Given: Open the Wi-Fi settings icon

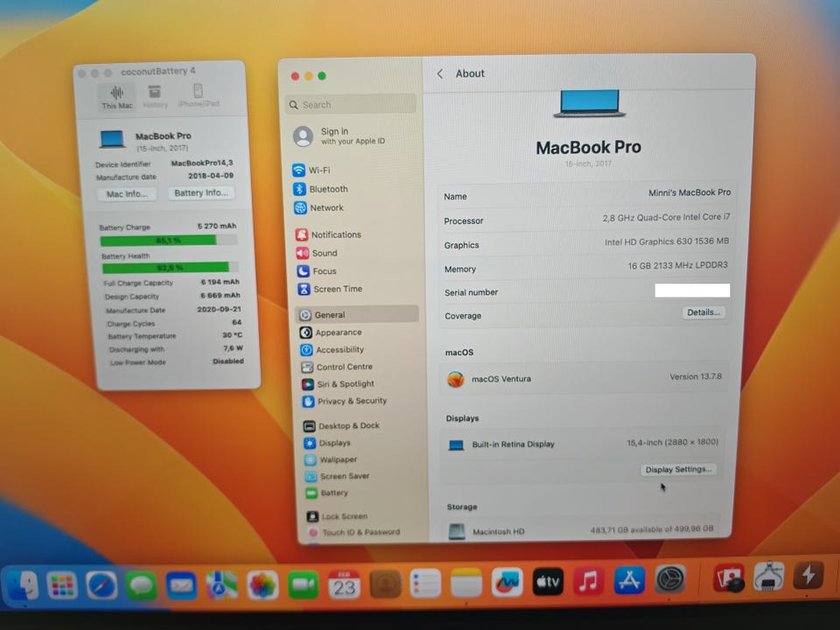Looking at the screenshot, I should [298, 171].
